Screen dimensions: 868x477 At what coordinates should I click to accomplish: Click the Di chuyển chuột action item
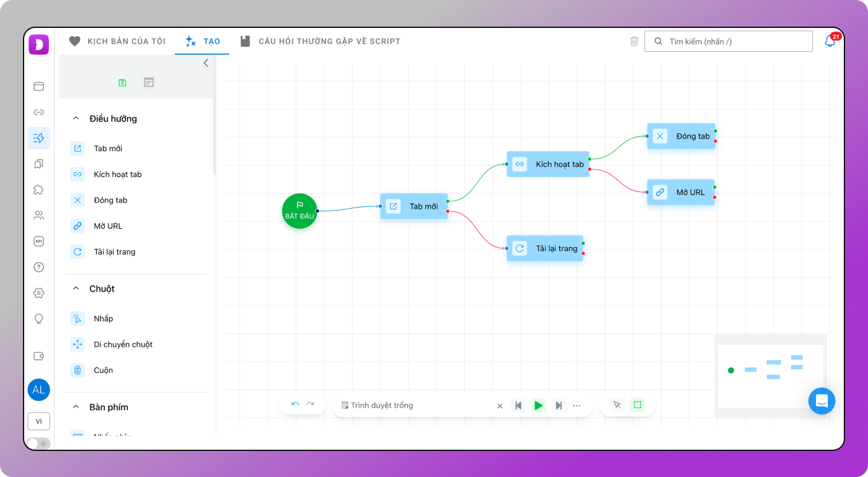123,344
